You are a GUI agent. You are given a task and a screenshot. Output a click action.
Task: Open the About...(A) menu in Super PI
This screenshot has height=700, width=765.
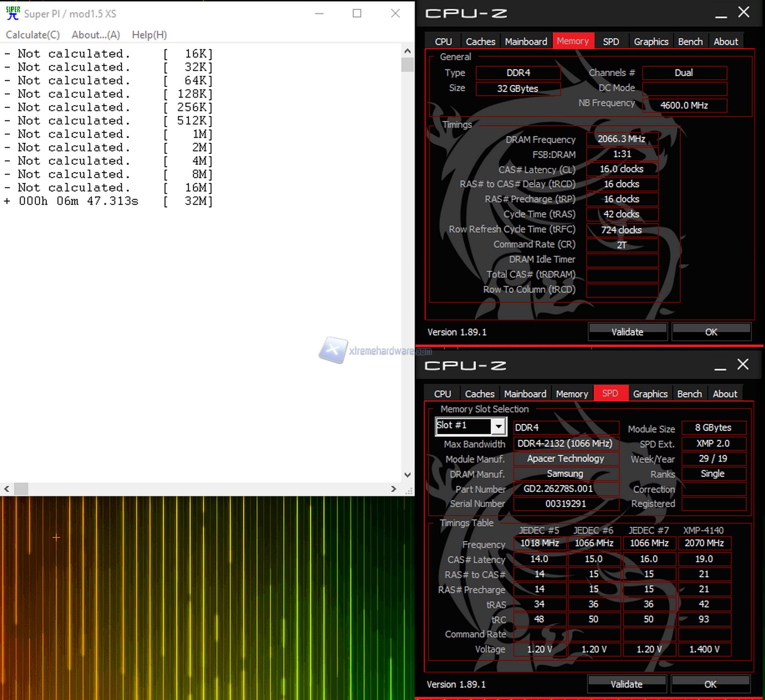pyautogui.click(x=96, y=35)
